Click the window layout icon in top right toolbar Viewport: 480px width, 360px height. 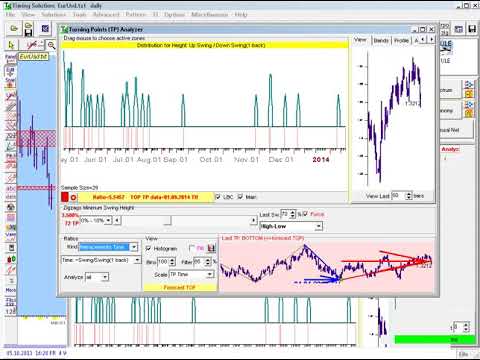[x=459, y=29]
